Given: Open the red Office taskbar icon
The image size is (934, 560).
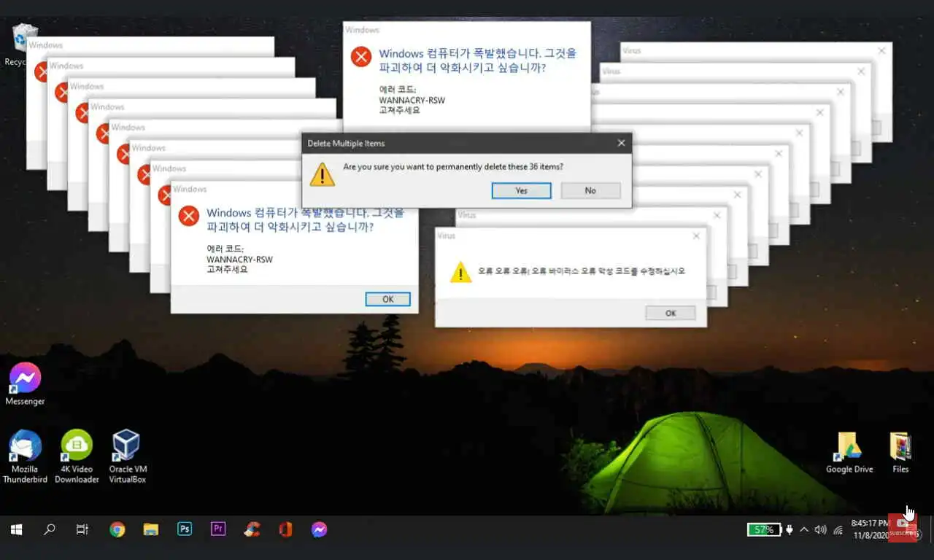Looking at the screenshot, I should click(285, 529).
